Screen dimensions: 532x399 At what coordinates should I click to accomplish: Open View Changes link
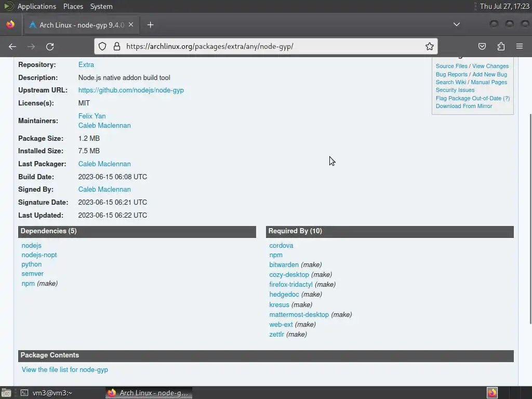pyautogui.click(x=490, y=66)
